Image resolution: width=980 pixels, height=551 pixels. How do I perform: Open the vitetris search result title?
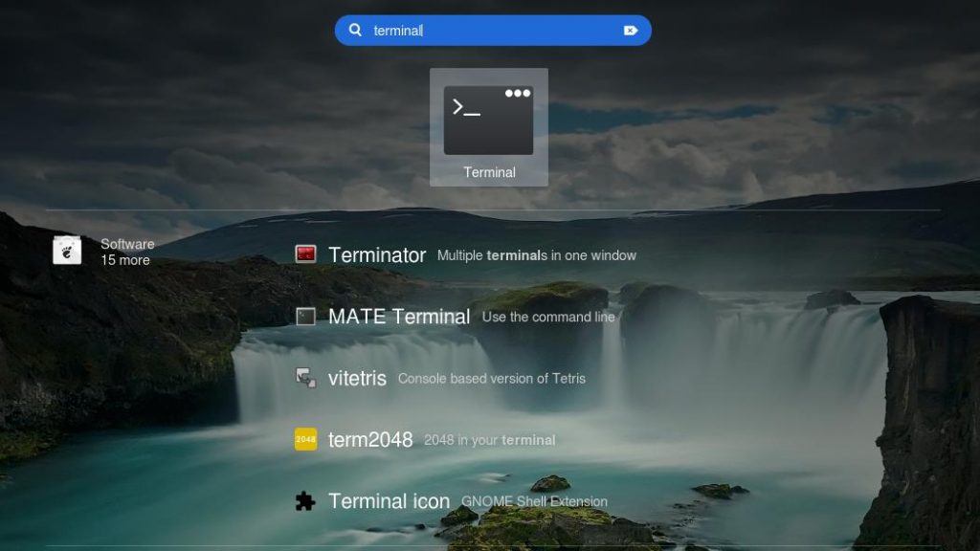click(x=357, y=378)
